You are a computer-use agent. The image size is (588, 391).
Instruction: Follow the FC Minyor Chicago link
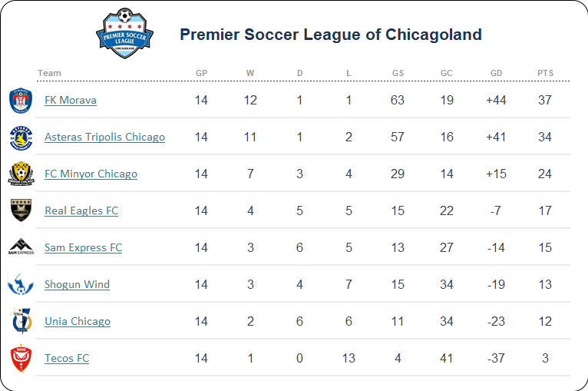91,174
